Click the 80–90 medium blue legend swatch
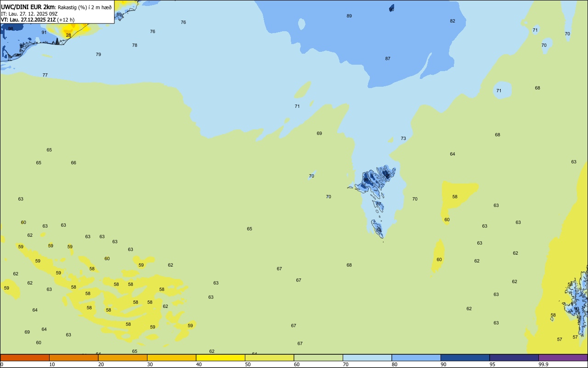The width and height of the screenshot is (588, 368). 416,357
